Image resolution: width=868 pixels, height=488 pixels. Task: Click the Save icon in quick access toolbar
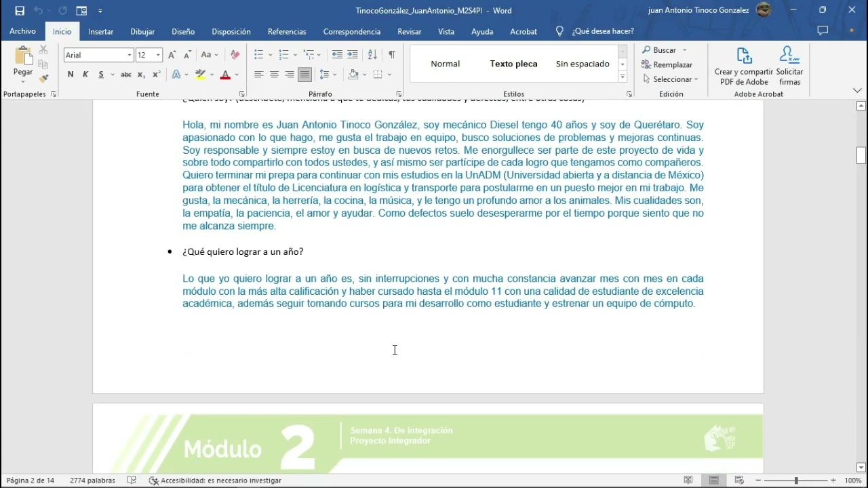click(20, 10)
